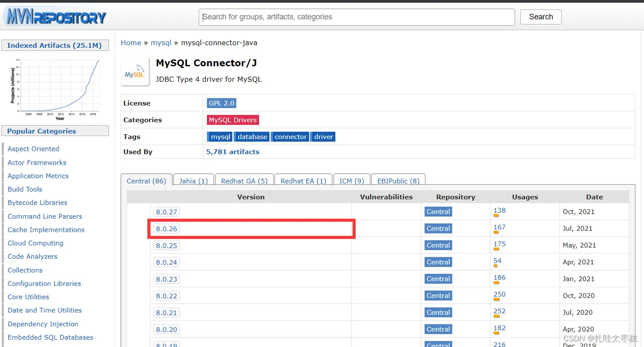Switch to the Jahia (1) tab
Screen dimensions: 644x347
194,181
